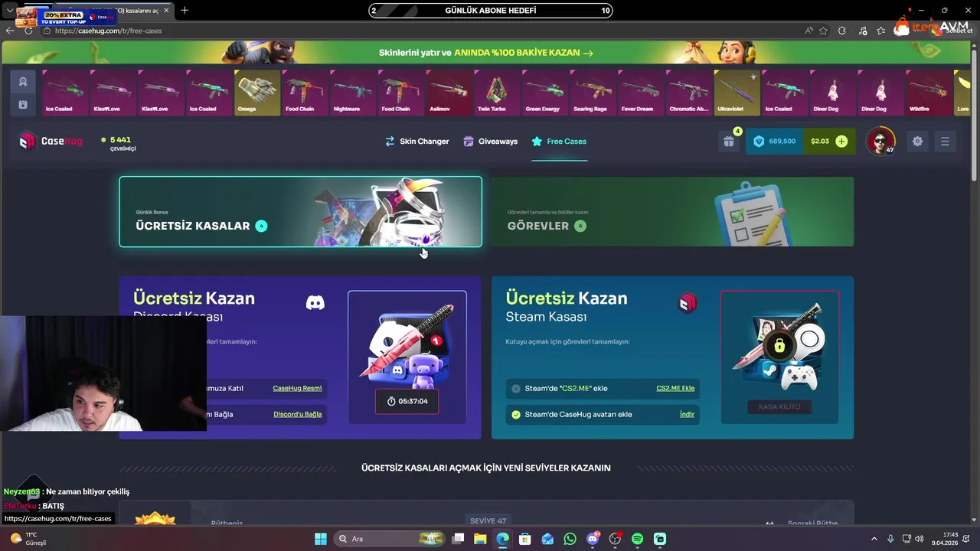Select the Free Cases nav item
The width and height of the screenshot is (980, 551).
(x=559, y=142)
